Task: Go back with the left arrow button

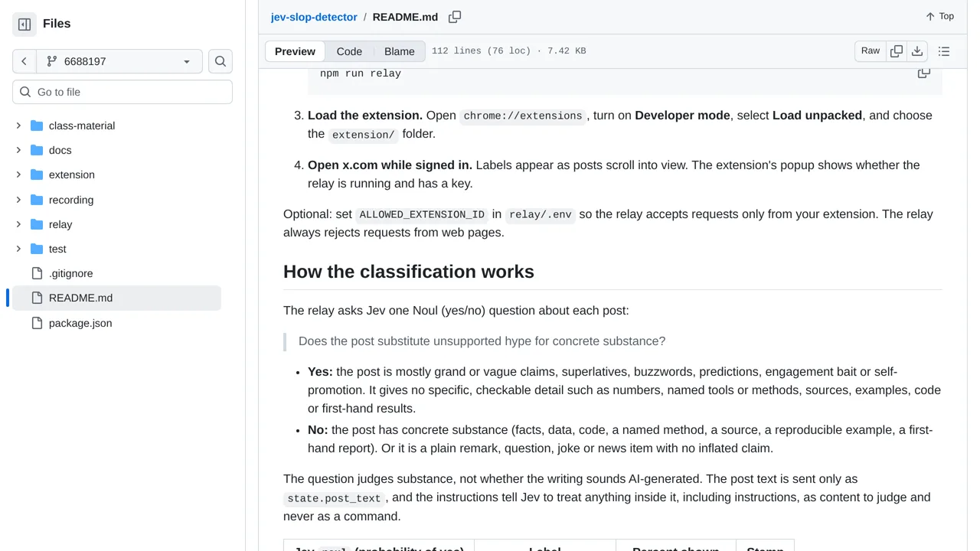Action: tap(24, 61)
